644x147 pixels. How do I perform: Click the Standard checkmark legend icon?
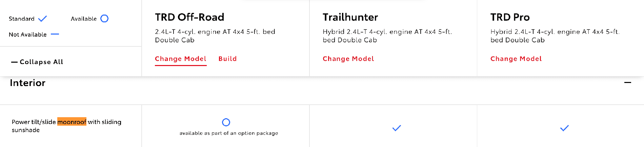pos(42,19)
